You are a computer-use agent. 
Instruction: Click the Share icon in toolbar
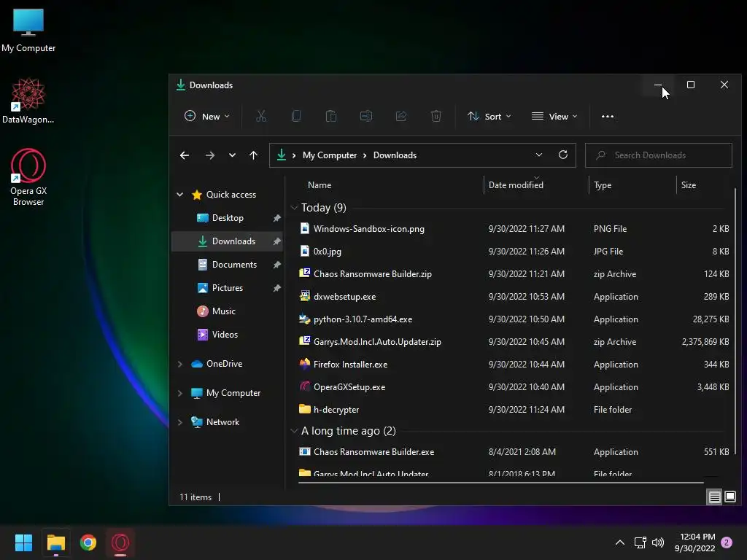tap(401, 116)
